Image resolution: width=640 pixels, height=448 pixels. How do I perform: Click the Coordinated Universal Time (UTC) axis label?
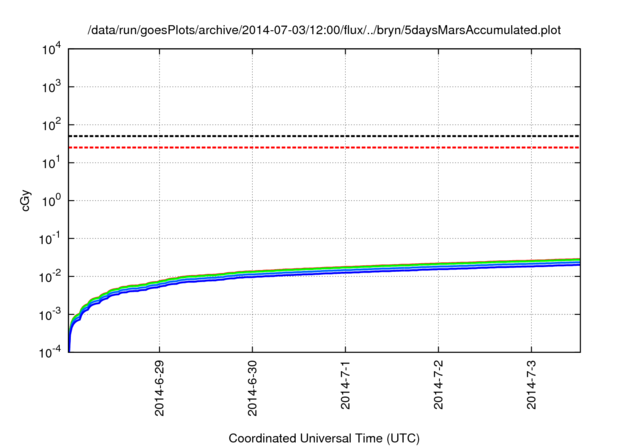pyautogui.click(x=324, y=438)
